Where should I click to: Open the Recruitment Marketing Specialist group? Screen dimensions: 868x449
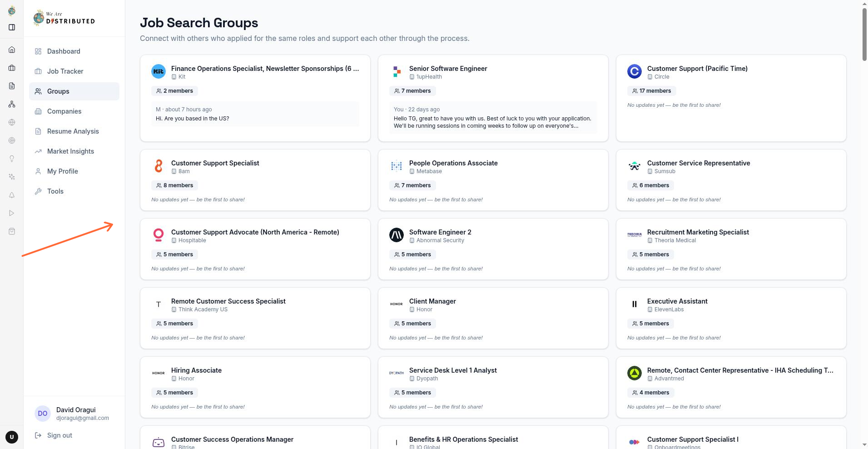pyautogui.click(x=698, y=232)
